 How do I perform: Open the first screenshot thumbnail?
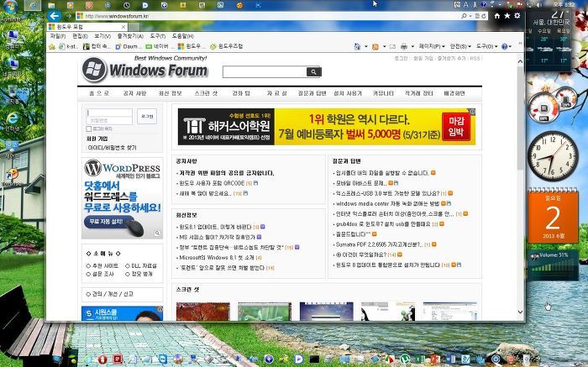point(203,312)
